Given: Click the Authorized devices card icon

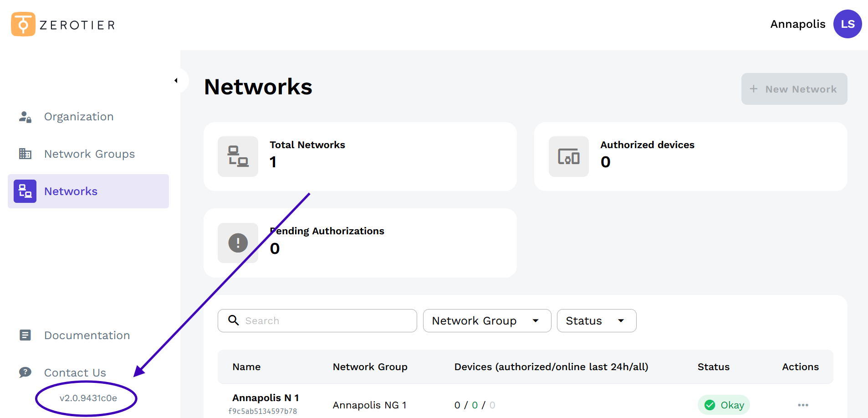Looking at the screenshot, I should pyautogui.click(x=568, y=156).
